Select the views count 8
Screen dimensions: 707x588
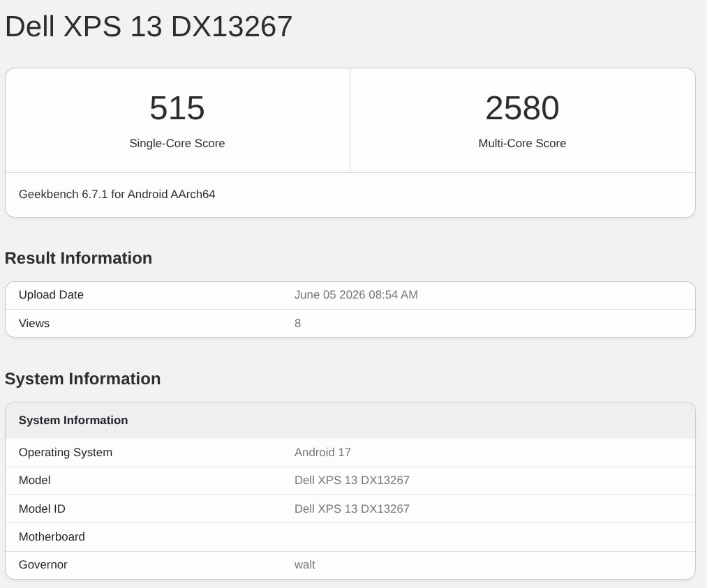coord(297,323)
